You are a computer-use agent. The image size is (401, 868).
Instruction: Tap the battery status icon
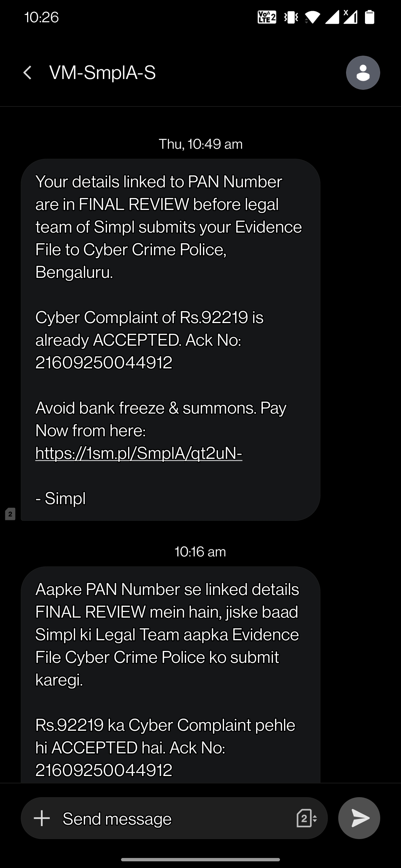click(x=369, y=17)
